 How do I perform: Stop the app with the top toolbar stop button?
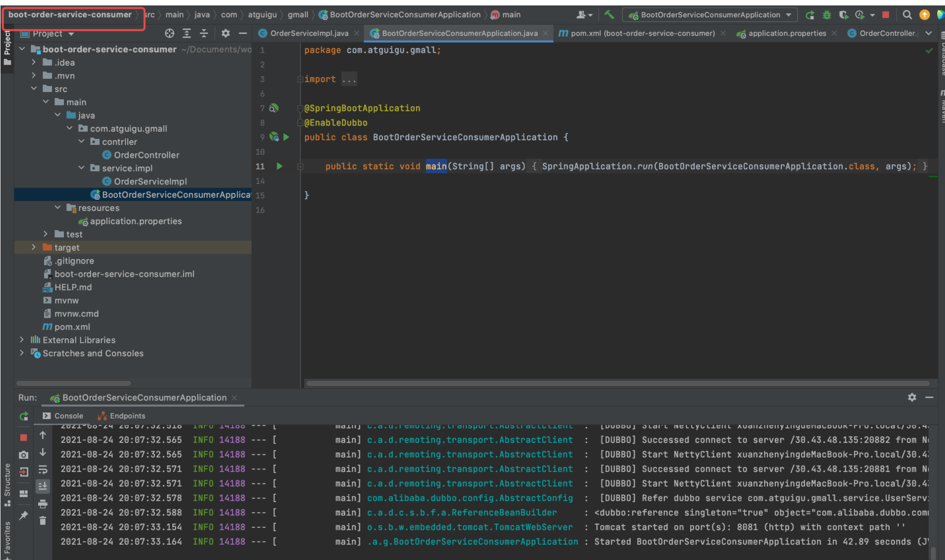click(x=886, y=15)
